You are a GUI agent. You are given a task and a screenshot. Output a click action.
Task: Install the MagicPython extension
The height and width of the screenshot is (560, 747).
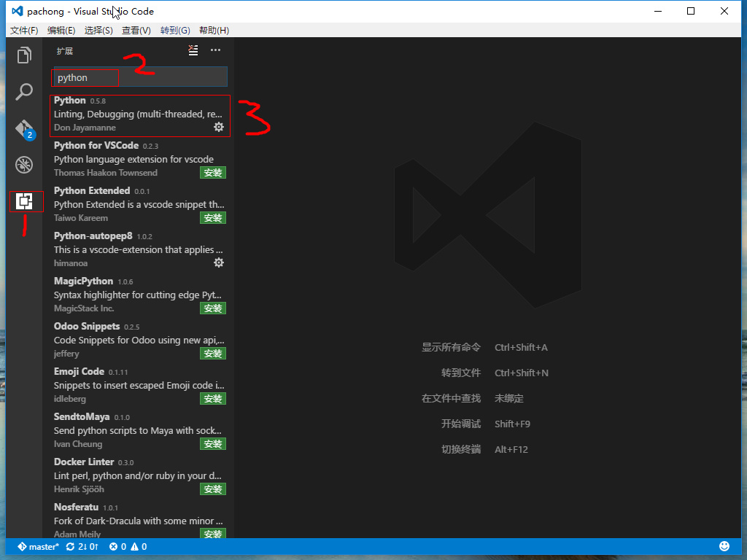[x=213, y=308]
